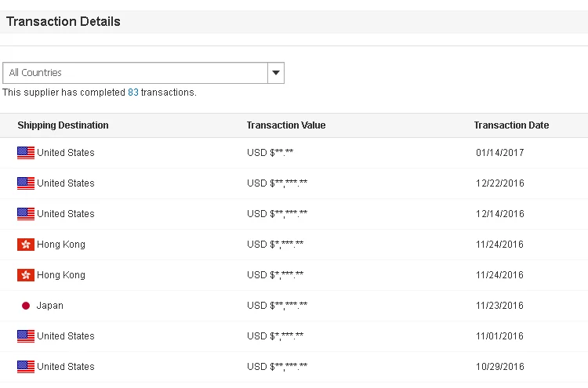
Task: Click the 10/29/2016 transaction date
Action: coord(499,367)
